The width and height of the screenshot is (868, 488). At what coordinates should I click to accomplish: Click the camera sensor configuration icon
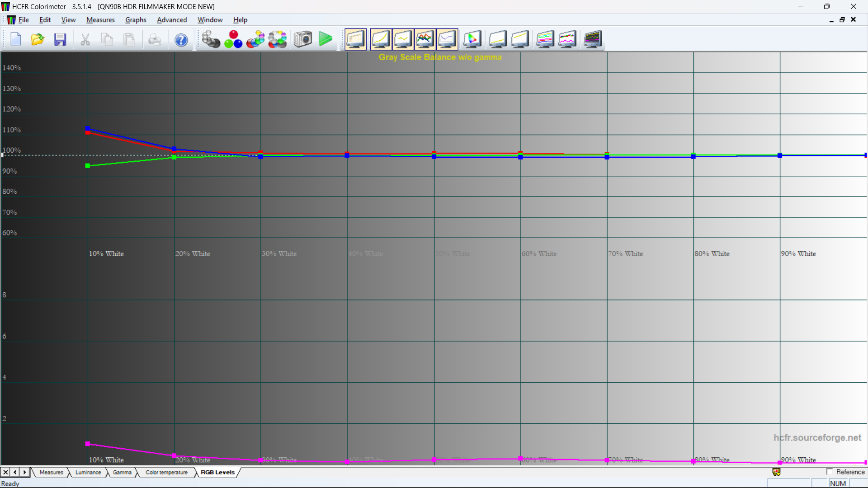point(302,39)
